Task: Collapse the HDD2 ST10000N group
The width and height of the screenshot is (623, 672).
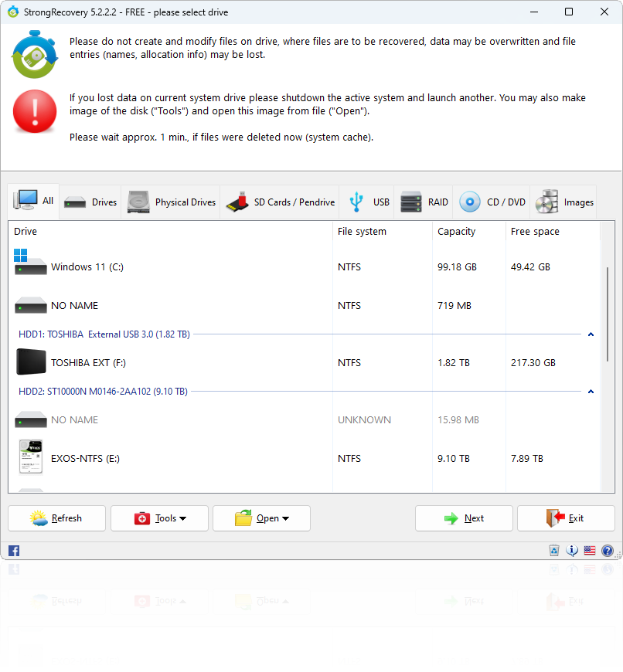Action: (x=591, y=392)
